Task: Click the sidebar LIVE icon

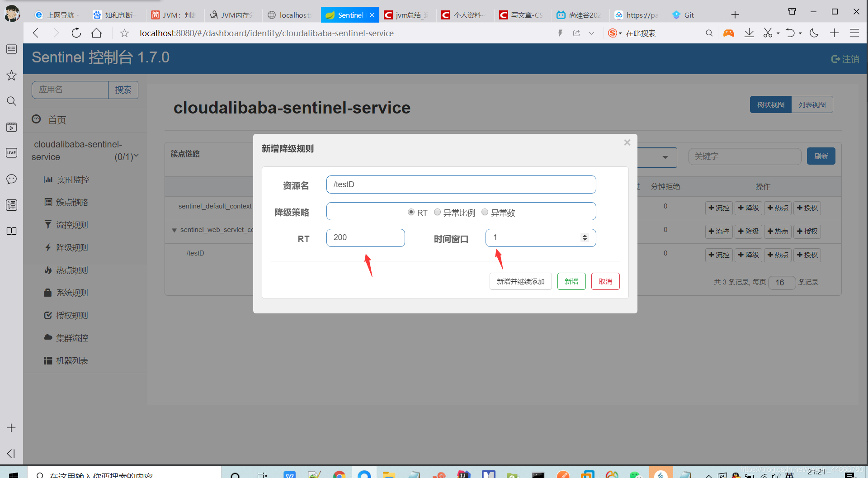Action: tap(11, 153)
